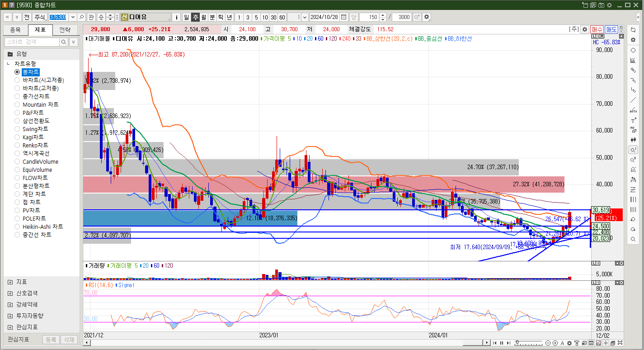
Task: Click the erase all drawings tool
Action: point(633,130)
